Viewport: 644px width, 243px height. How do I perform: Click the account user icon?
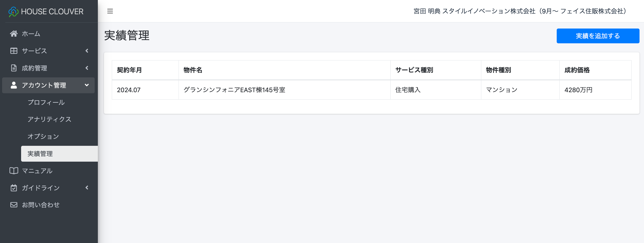[14, 85]
